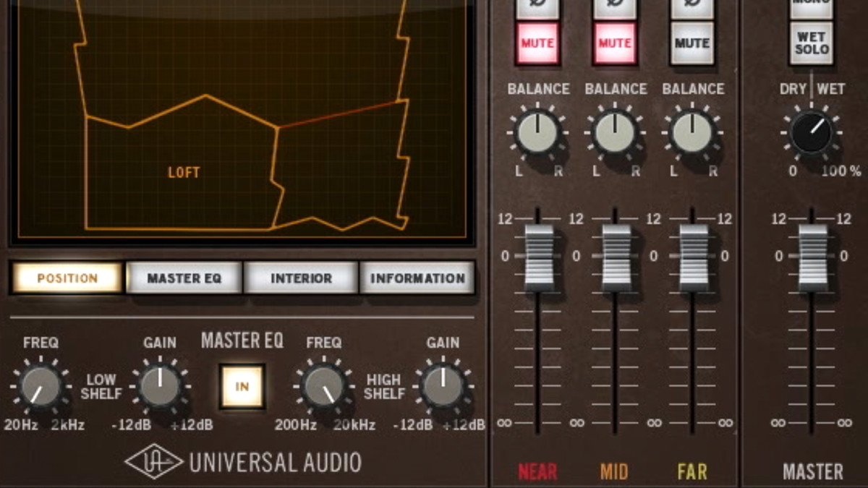Screen dimensions: 868x488
Task: Toggle the FAR channel phase invert button
Action: coord(692,9)
